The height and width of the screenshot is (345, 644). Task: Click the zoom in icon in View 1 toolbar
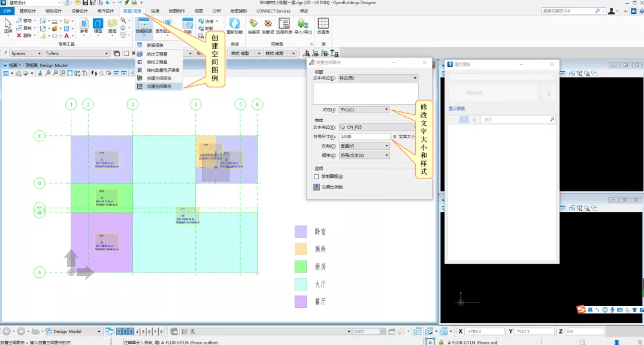48,73
